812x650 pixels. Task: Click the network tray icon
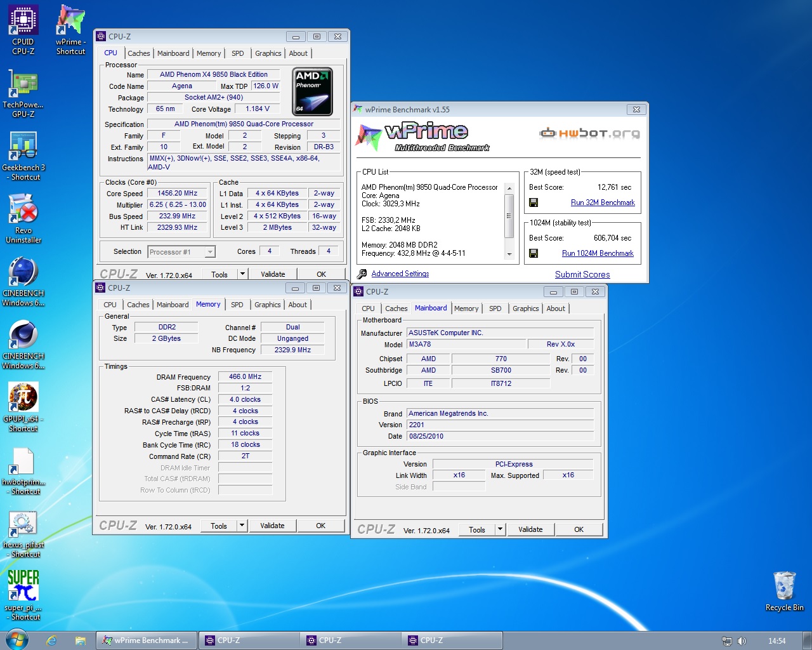(x=727, y=641)
